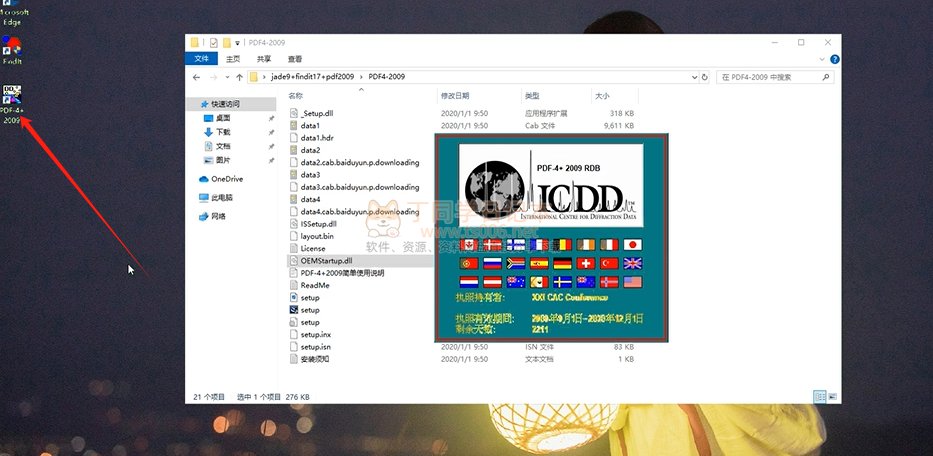Expand the ribbon using the chevron
Screen dimensions: 933x456
click(x=820, y=59)
